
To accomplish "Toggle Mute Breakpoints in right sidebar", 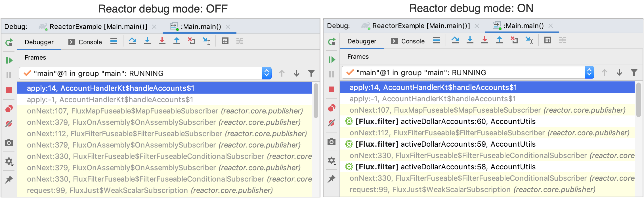I will 332,123.
